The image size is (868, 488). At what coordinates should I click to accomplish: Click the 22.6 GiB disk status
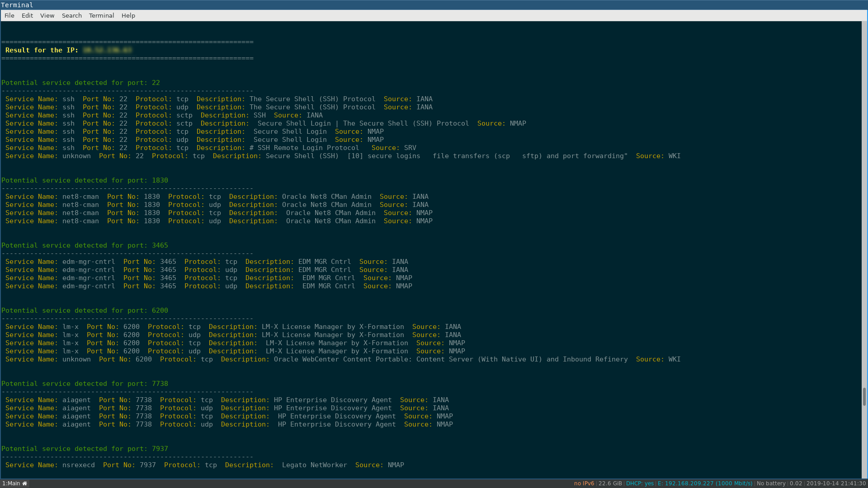click(610, 483)
